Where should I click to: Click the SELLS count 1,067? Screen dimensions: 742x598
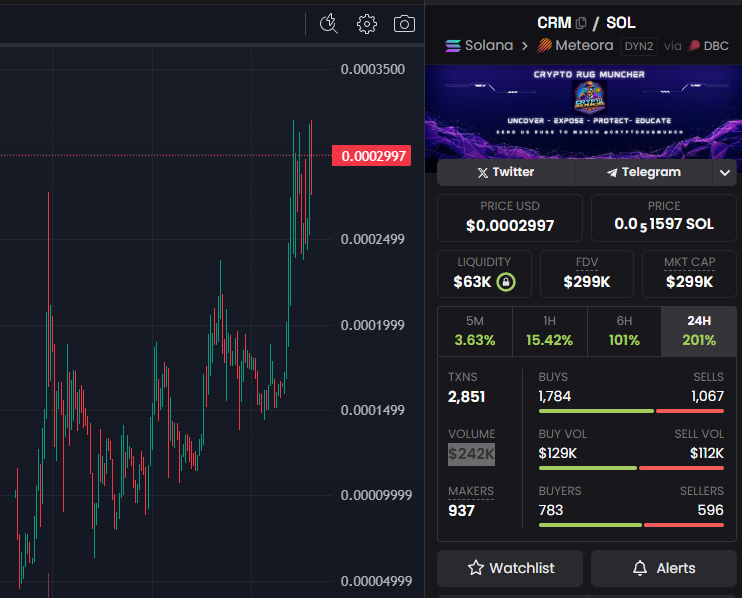pos(707,396)
